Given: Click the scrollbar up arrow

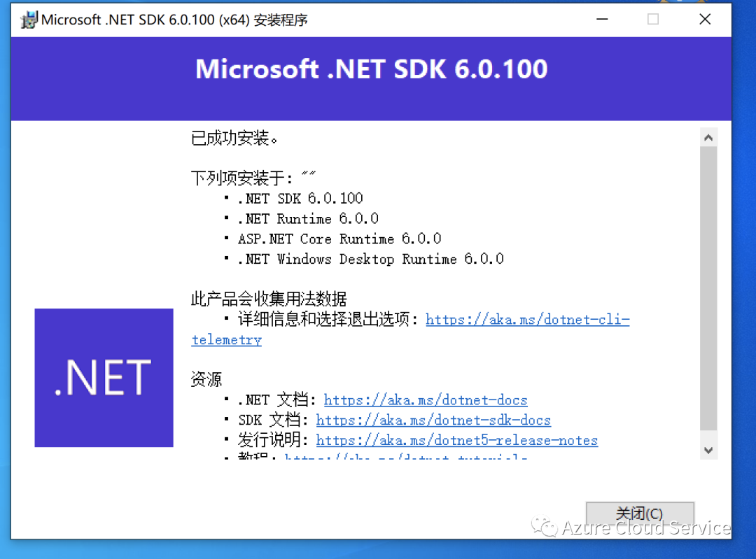Looking at the screenshot, I should [x=708, y=138].
